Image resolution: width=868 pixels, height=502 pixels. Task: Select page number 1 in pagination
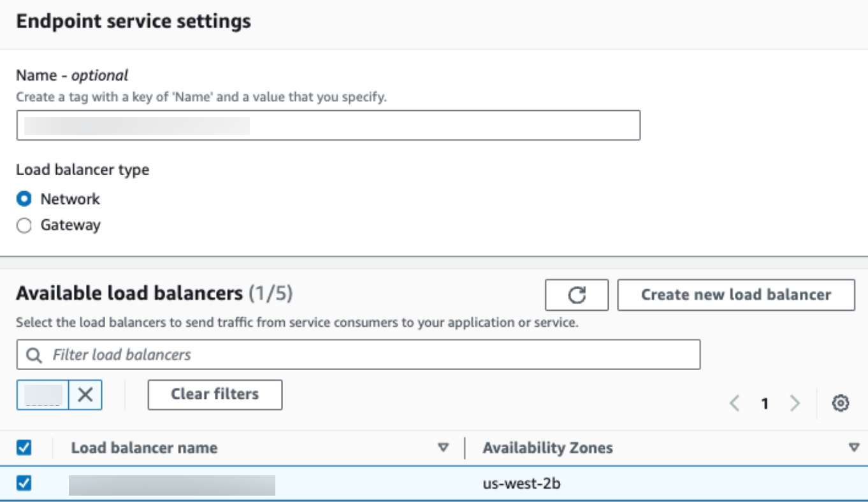tap(765, 403)
